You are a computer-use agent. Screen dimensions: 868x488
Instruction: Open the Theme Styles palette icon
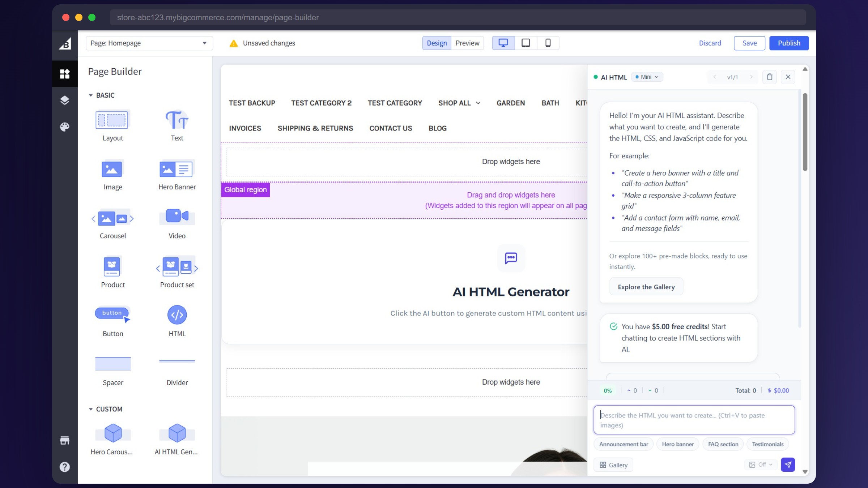tap(65, 127)
